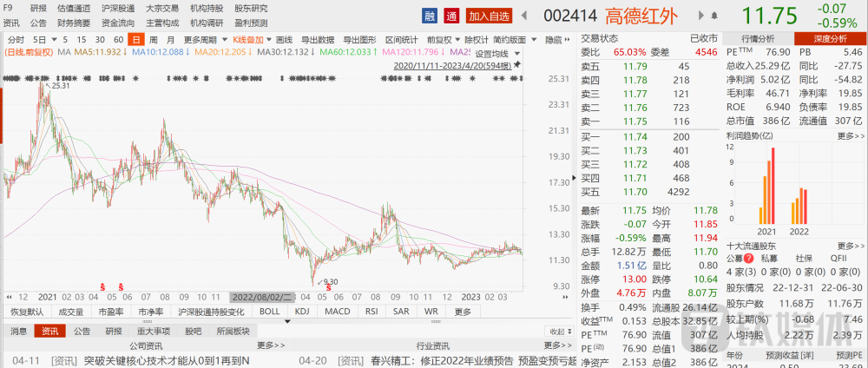
Task: Select the 画线 drawing tool
Action: 284,40
